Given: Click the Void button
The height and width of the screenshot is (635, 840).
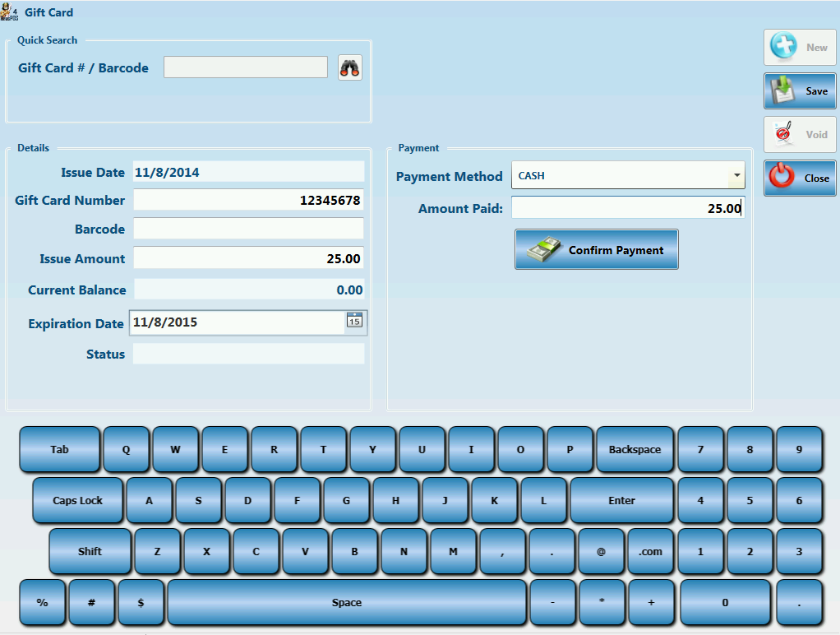Looking at the screenshot, I should pyautogui.click(x=800, y=134).
